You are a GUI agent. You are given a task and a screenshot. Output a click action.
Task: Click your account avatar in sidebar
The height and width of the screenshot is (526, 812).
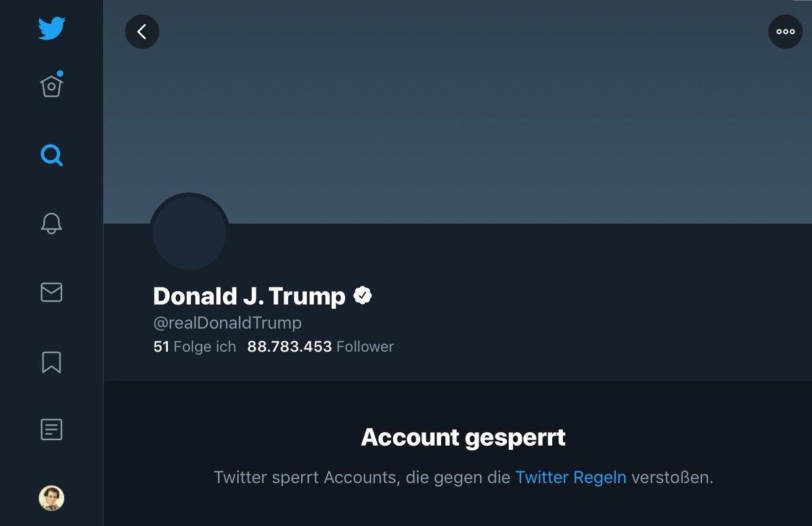pos(51,498)
